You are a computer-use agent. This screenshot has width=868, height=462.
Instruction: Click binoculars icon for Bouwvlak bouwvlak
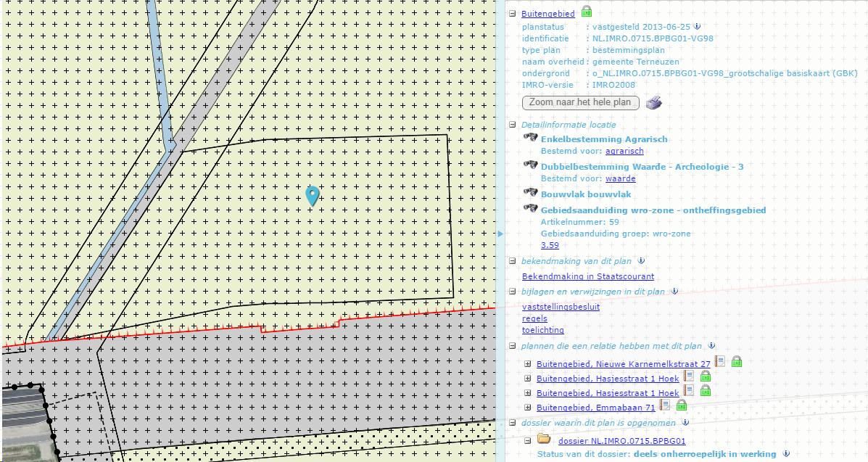(530, 192)
